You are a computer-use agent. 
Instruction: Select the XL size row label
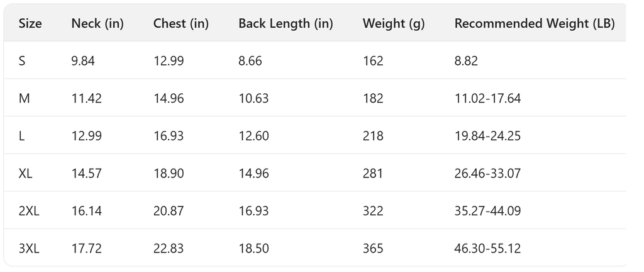click(26, 173)
